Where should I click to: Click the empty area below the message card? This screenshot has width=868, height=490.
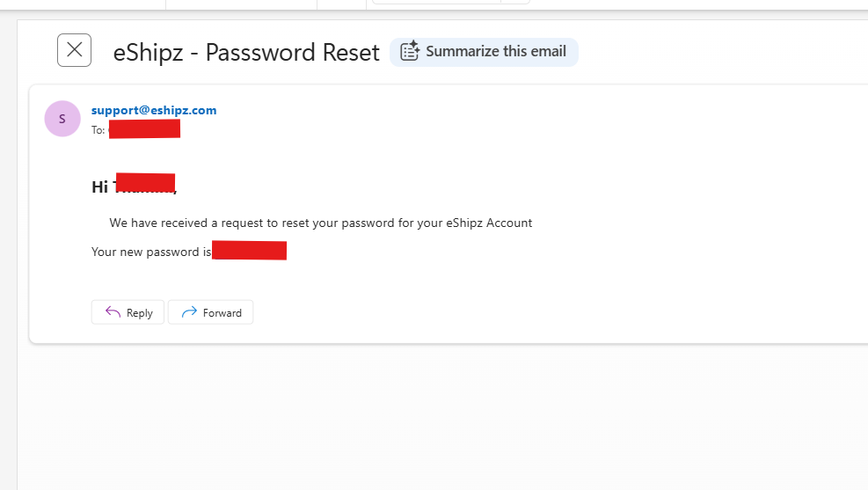pos(443,415)
